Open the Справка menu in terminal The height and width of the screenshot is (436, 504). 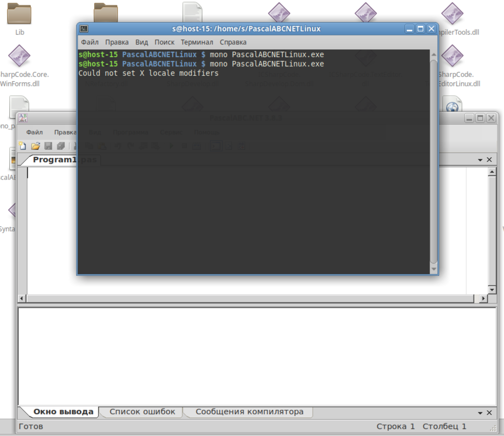(233, 42)
